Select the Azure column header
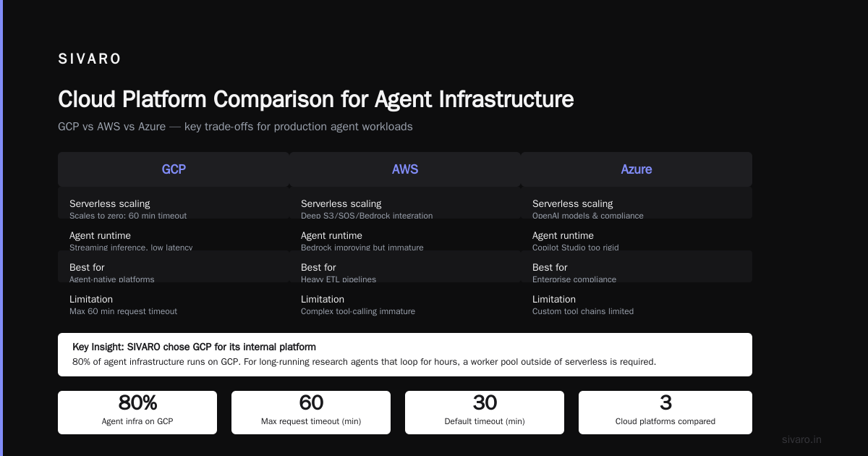 [637, 169]
